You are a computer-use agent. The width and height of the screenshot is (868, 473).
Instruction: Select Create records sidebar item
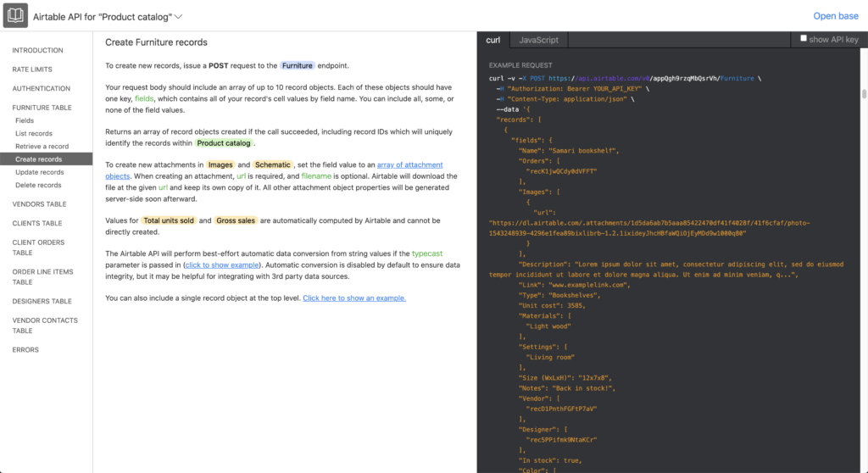tap(47, 159)
